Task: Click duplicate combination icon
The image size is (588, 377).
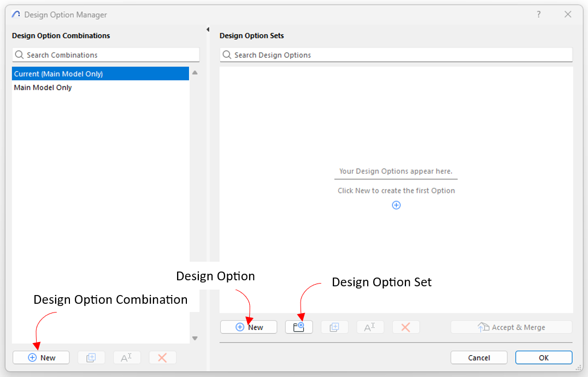Action: point(91,357)
